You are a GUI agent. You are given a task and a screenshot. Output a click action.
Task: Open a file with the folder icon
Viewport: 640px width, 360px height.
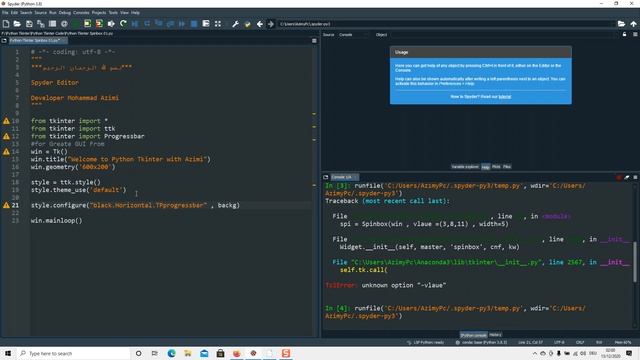click(17, 24)
